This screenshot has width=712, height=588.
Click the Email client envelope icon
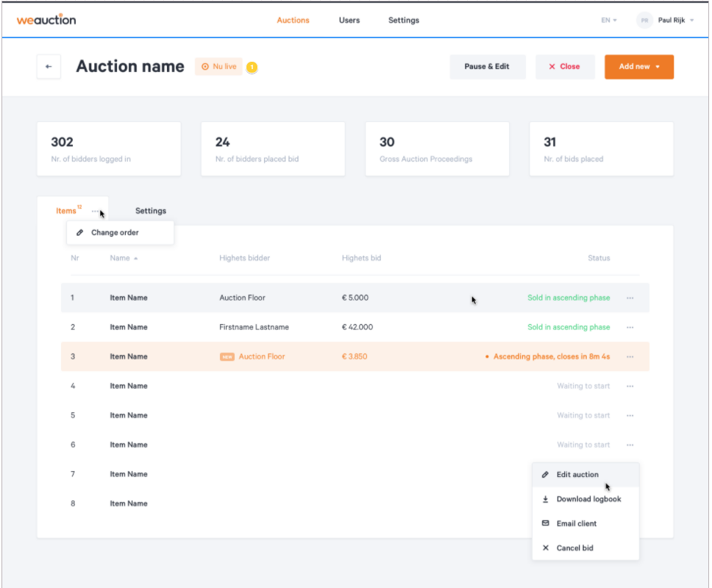click(x=545, y=523)
